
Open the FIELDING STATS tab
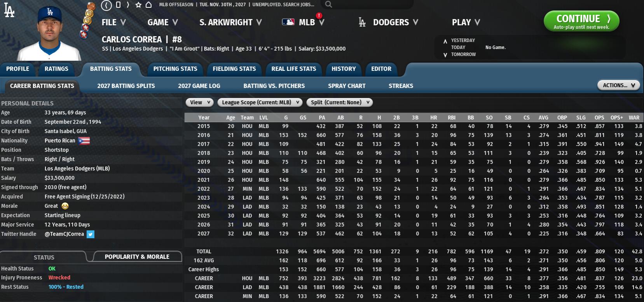(x=234, y=69)
